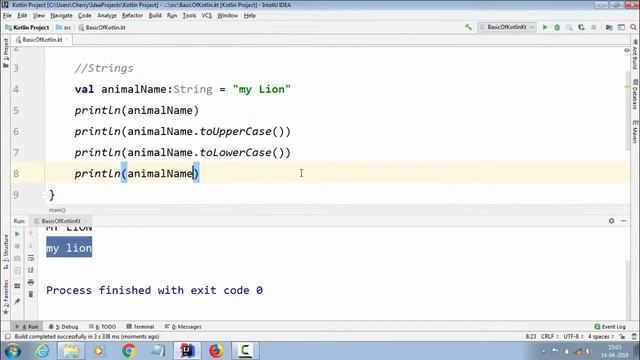Image resolution: width=640 pixels, height=360 pixels.
Task: Open the Window menu
Action: pos(227,16)
